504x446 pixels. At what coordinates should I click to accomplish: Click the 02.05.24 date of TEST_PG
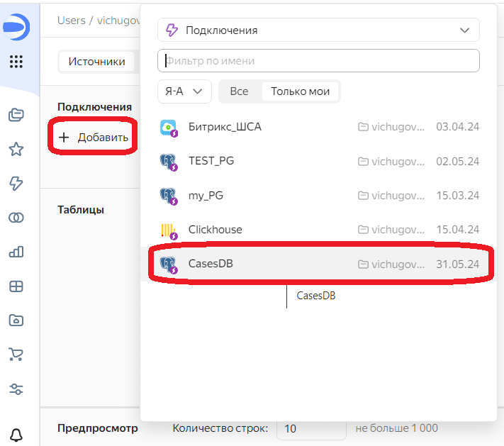457,162
